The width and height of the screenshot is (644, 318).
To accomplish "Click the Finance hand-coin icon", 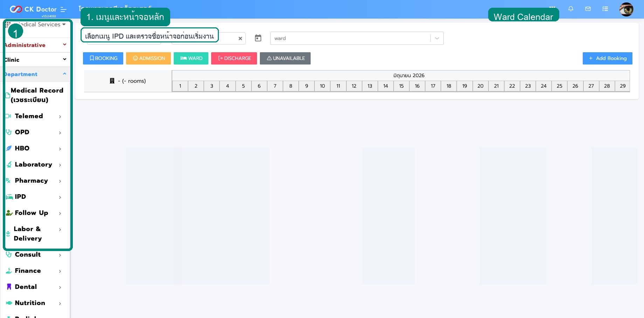I will (x=9, y=271).
